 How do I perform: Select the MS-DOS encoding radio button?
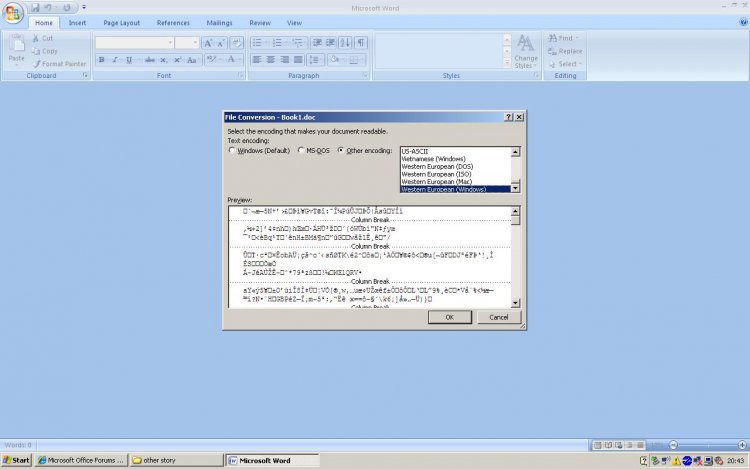point(301,150)
